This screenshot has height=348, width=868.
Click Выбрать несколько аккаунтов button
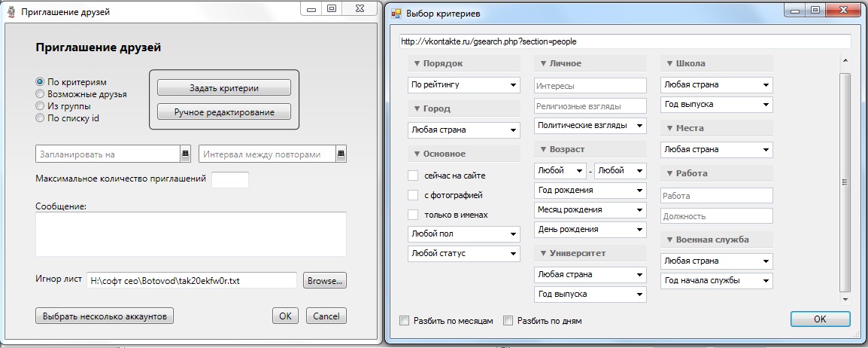click(105, 316)
